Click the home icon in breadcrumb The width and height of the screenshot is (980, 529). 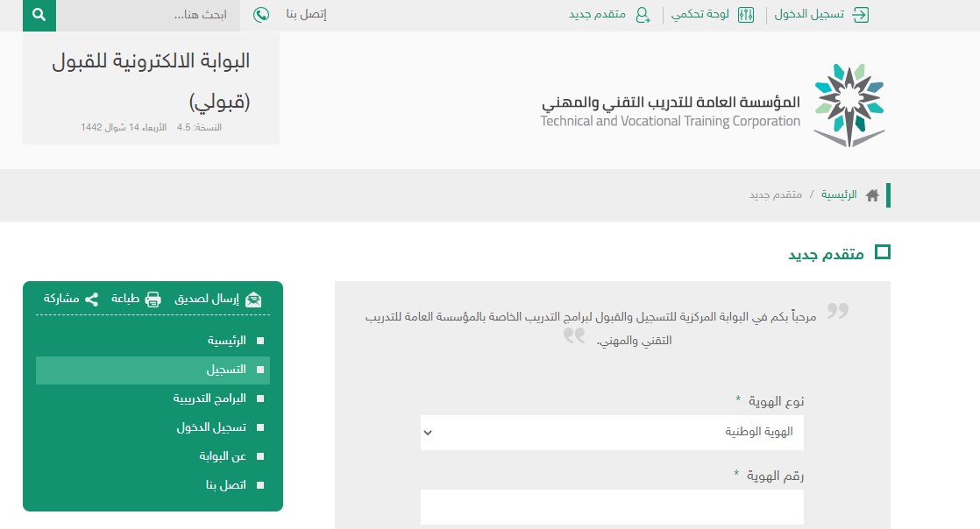coord(872,195)
